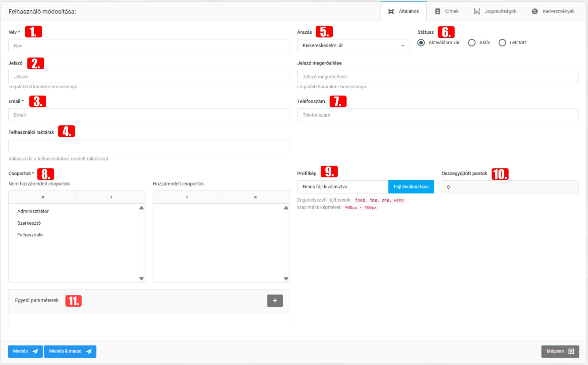Open the Árazás pricing dropdown
Screen dimensions: 588x365
point(353,46)
